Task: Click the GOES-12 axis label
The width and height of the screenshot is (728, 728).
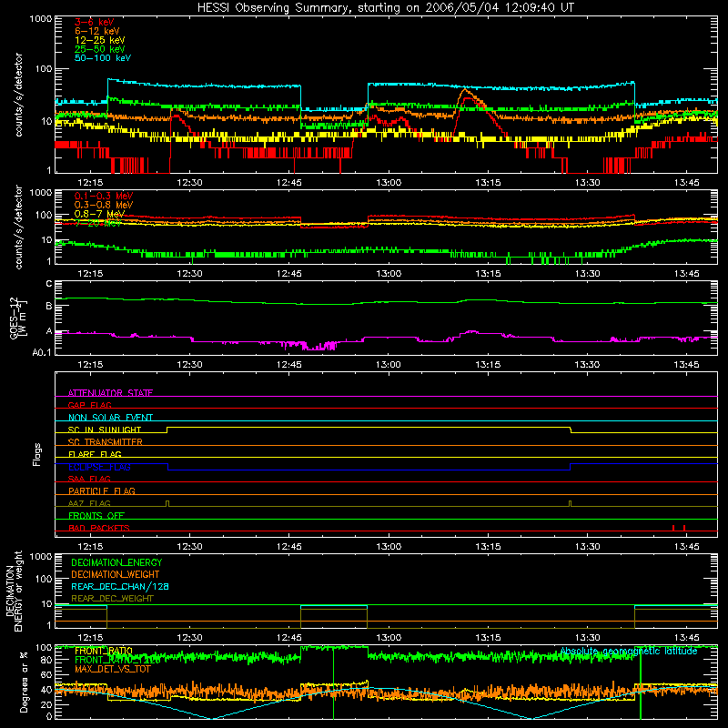Action: [x=18, y=318]
